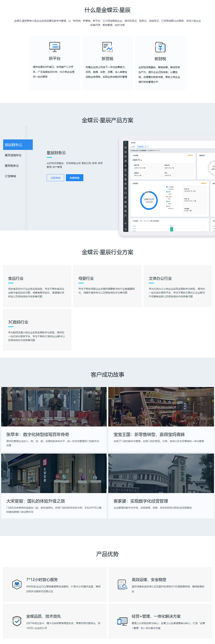
Task: Close the open tab in the dashboard
Action: pos(145,147)
